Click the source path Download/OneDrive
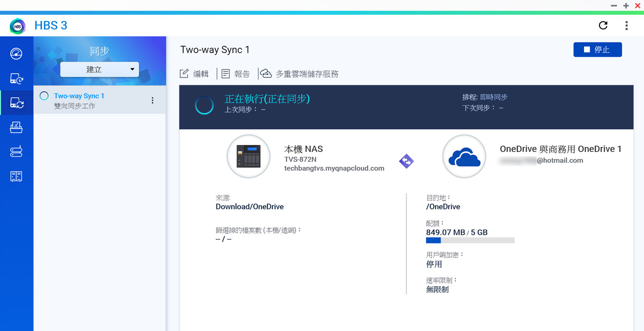 click(x=250, y=207)
